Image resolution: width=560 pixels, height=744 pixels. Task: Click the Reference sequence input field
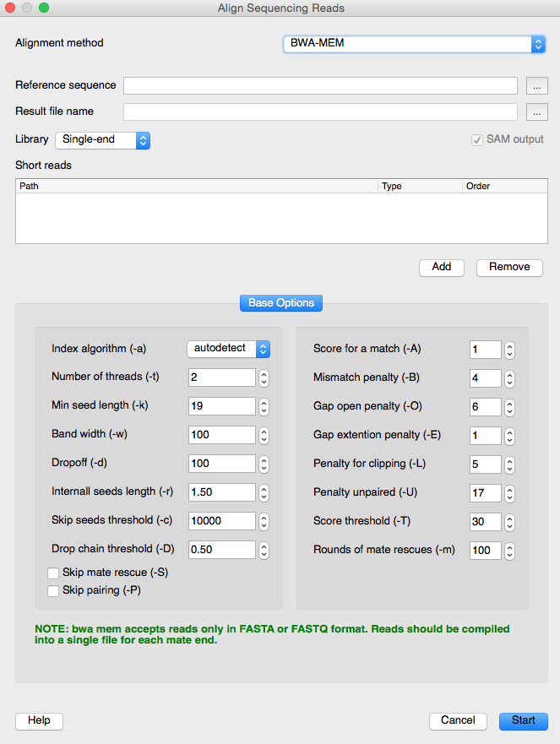click(320, 86)
